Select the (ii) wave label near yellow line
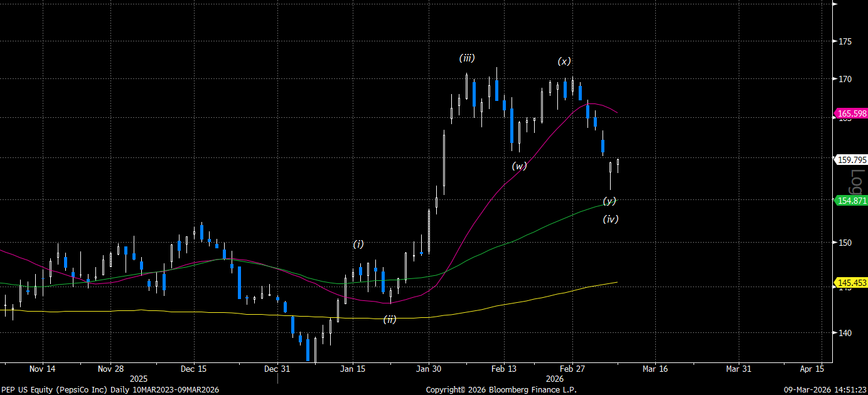This screenshot has width=868, height=395. point(390,319)
